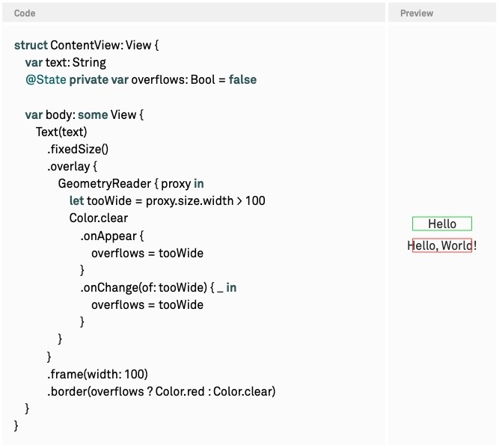Click the @State attribute
This screenshot has height=448, width=499.
(x=46, y=79)
